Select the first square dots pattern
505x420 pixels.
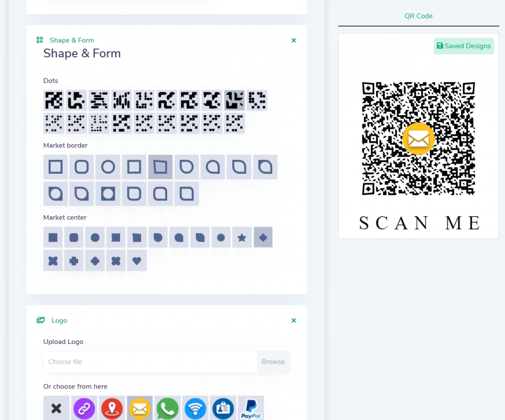click(x=54, y=100)
